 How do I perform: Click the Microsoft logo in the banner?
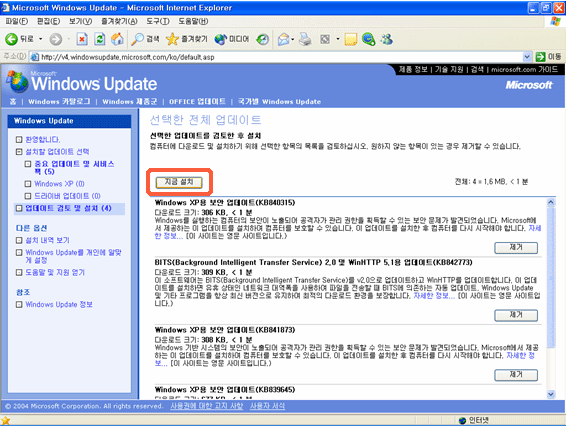pos(528,85)
